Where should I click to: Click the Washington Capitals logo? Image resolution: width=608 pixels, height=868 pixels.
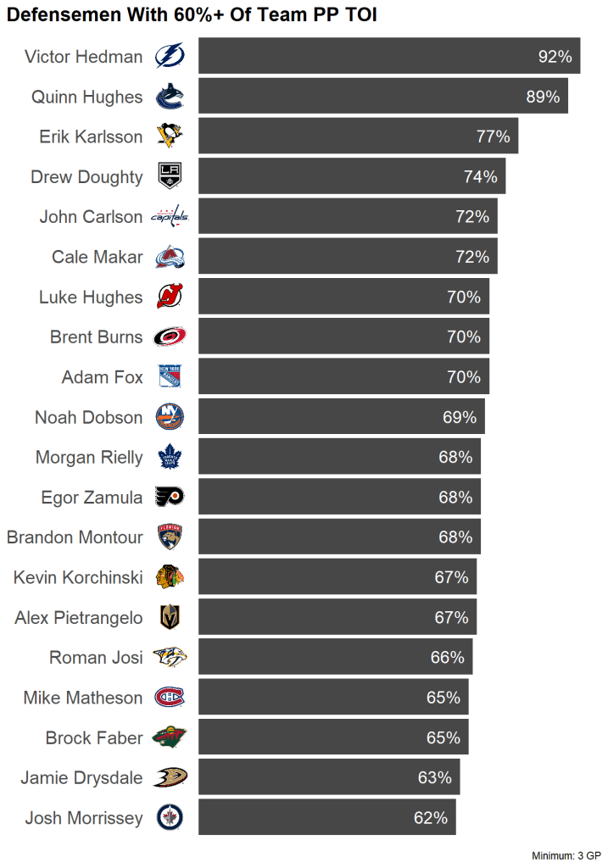coord(170,217)
